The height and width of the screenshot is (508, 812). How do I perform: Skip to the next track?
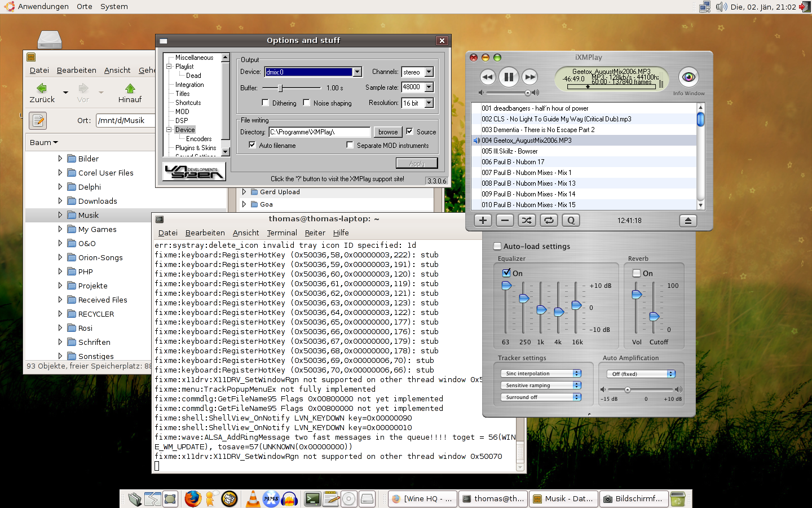coord(529,77)
